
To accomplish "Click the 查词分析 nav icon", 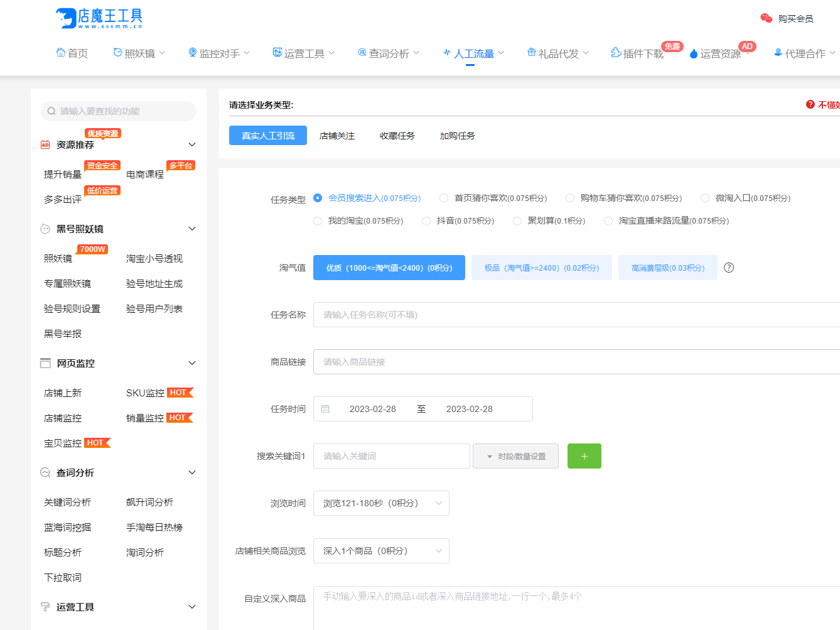I will click(x=362, y=53).
